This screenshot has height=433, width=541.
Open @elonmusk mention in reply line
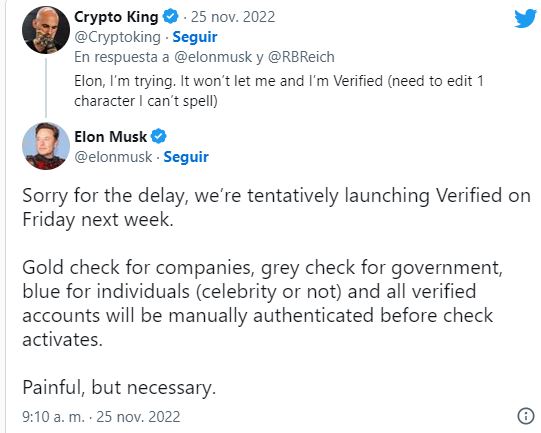[x=213, y=57]
